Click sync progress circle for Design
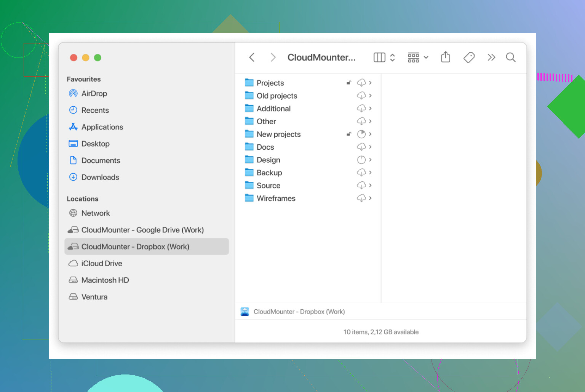Screen dimensions: 585x392 coord(361,160)
